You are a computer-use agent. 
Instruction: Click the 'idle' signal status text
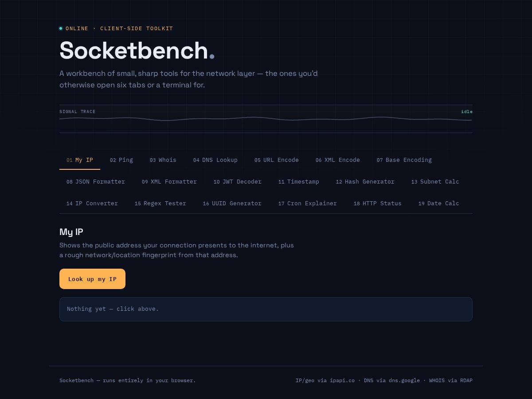click(x=467, y=112)
